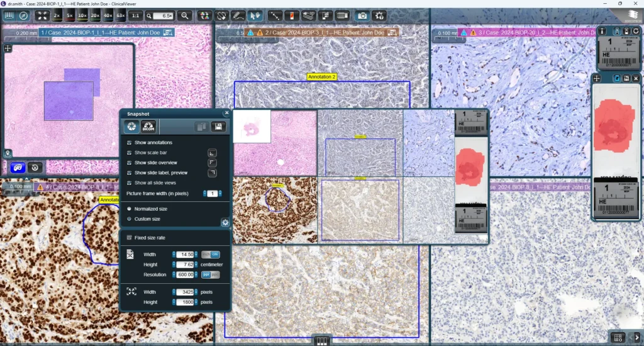
Task: Set magnification to 5x
Action: click(x=69, y=16)
